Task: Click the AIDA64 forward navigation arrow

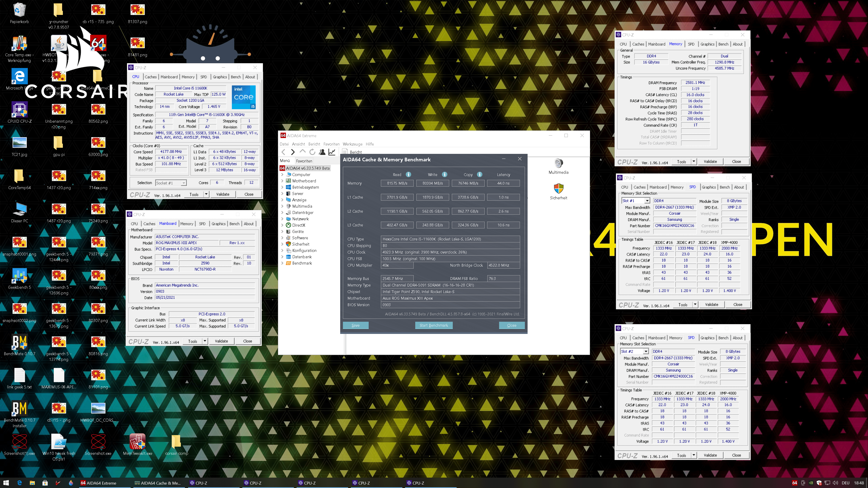Action: (x=293, y=152)
